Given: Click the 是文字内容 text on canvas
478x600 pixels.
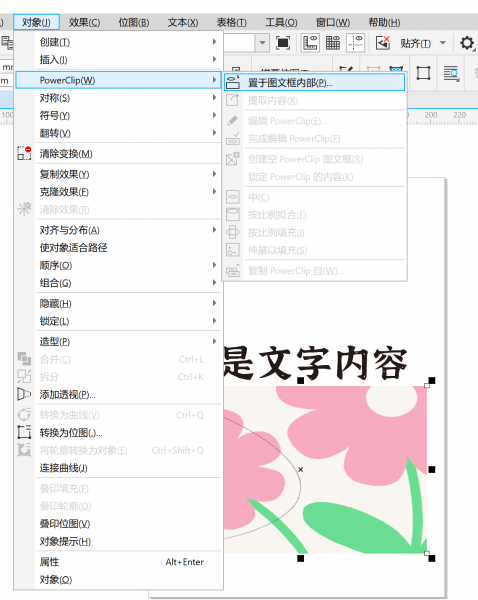Looking at the screenshot, I should [315, 363].
